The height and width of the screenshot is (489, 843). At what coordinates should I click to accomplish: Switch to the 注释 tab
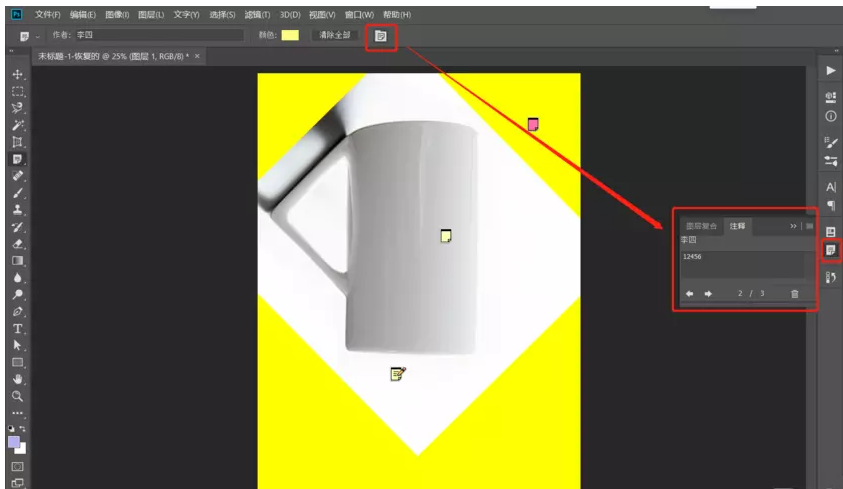[737, 226]
